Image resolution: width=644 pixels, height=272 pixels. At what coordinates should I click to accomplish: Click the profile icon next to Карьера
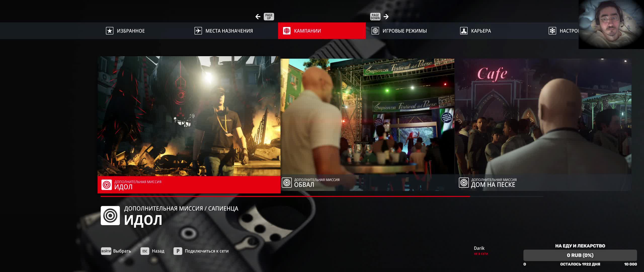tap(464, 31)
